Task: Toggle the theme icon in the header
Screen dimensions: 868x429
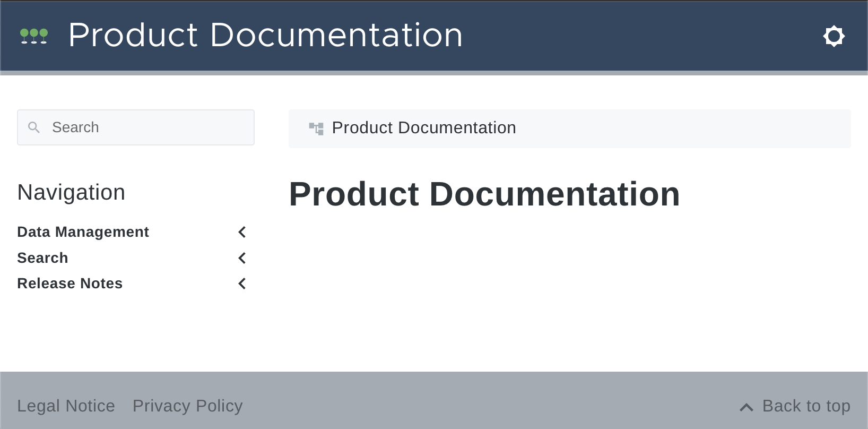Action: pyautogui.click(x=834, y=36)
